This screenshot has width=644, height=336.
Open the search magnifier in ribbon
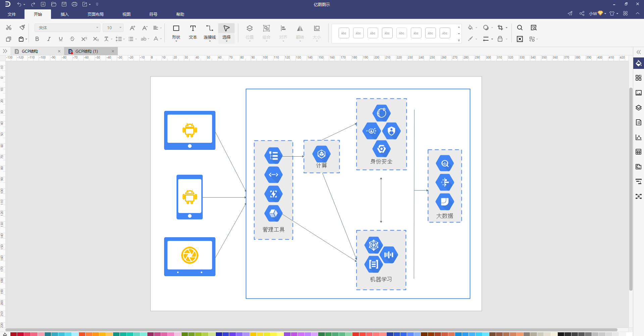520,28
